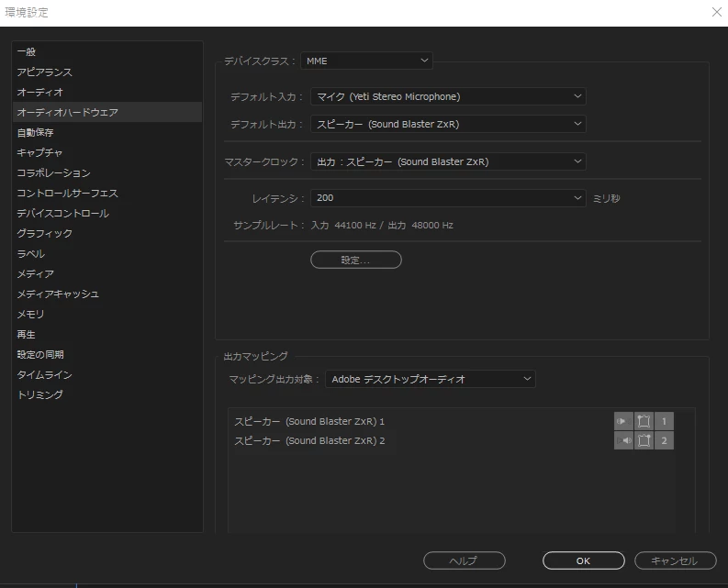The width and height of the screenshot is (728, 588).
Task: Click the 設定... button
Action: 356,260
